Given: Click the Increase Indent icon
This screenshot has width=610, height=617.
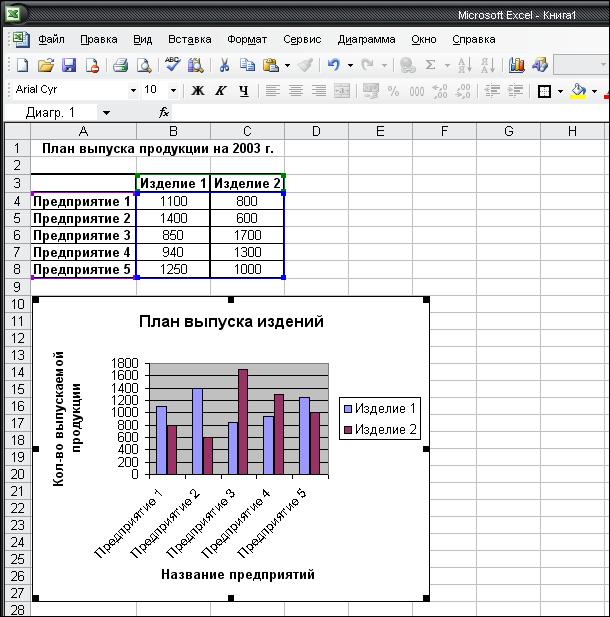Looking at the screenshot, I should 515,91.
